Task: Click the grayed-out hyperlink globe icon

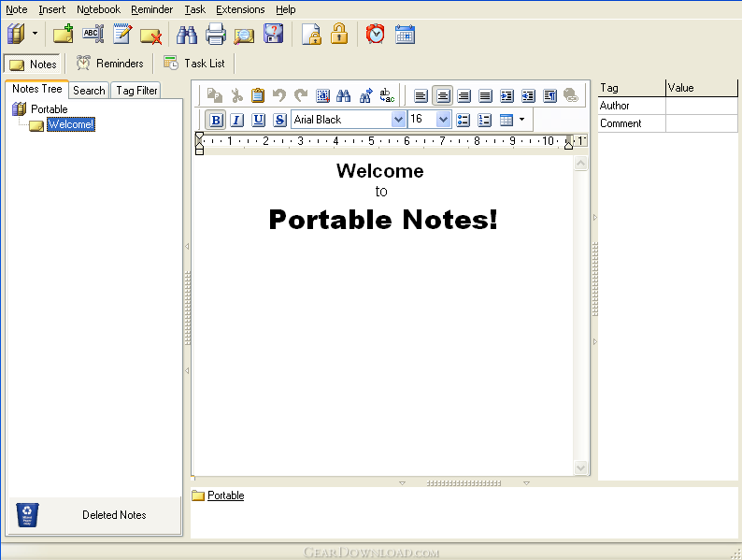Action: pyautogui.click(x=571, y=95)
